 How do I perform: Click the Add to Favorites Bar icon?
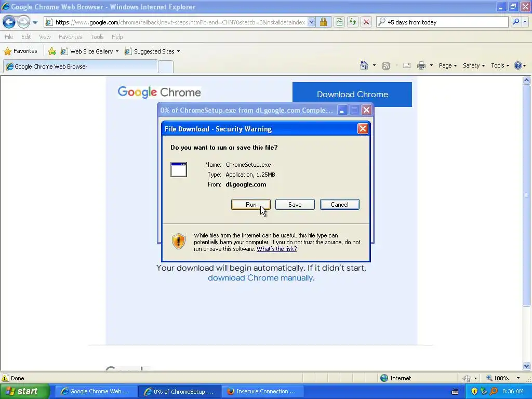coord(52,51)
